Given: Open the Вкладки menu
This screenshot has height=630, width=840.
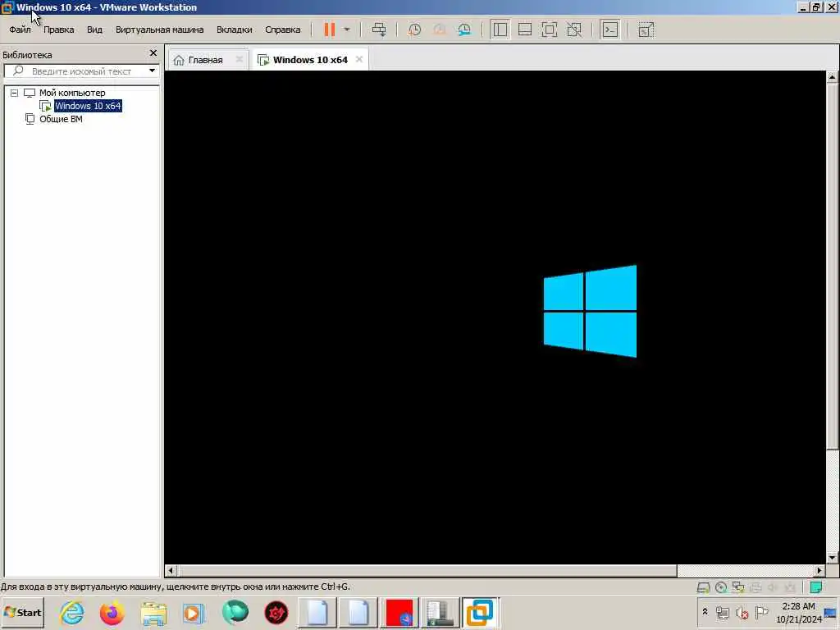Looking at the screenshot, I should pos(234,30).
